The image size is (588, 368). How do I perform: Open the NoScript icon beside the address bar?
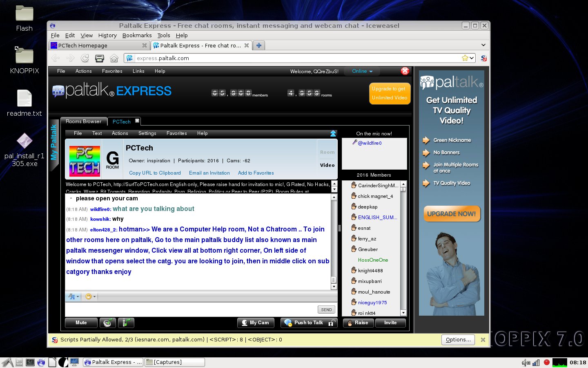tap(484, 58)
